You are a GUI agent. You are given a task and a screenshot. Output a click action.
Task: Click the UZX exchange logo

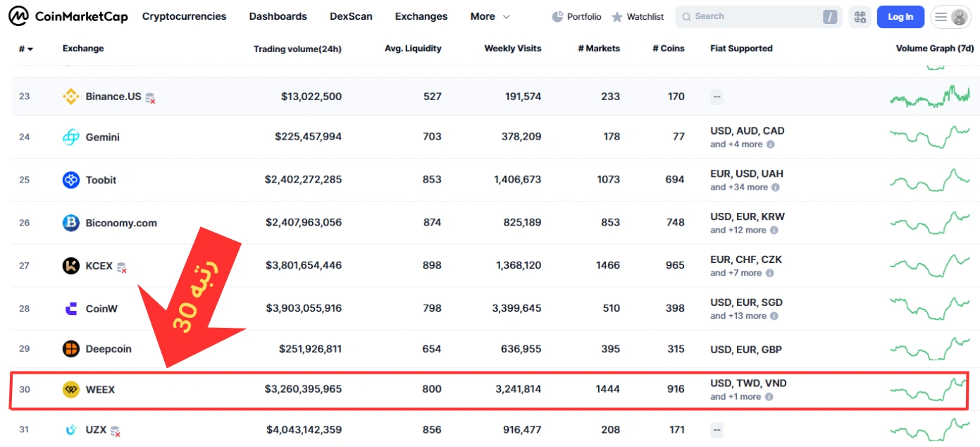71,429
